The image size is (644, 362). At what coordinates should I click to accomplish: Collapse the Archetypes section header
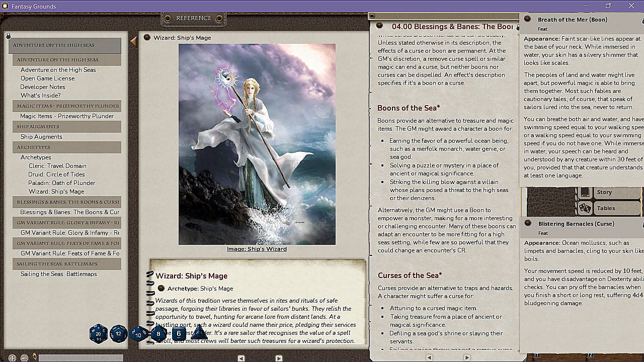(x=67, y=147)
